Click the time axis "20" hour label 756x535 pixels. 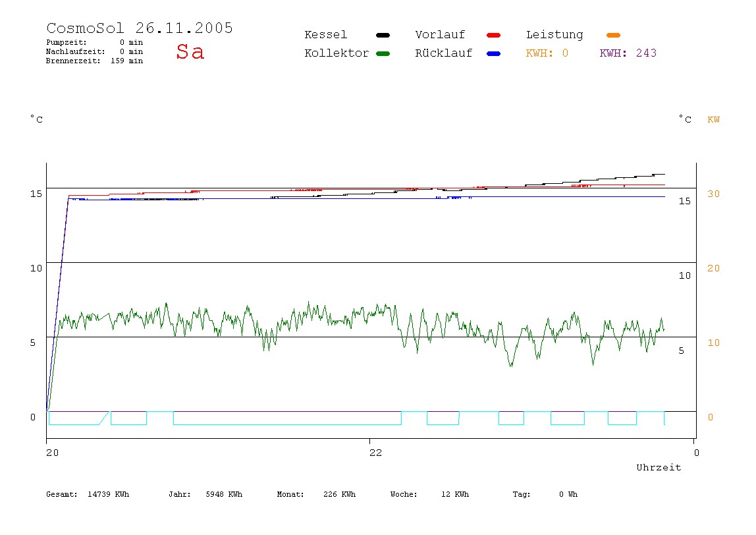tap(53, 453)
